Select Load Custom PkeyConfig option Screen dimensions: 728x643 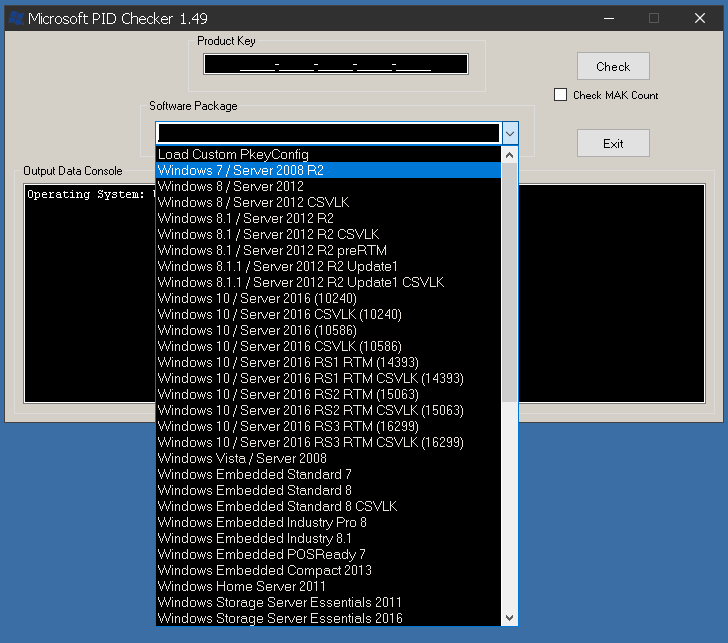[328, 154]
